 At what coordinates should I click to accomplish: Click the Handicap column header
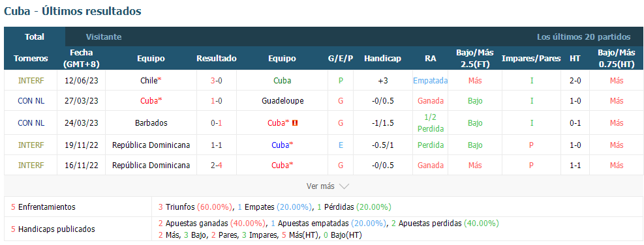(x=382, y=59)
